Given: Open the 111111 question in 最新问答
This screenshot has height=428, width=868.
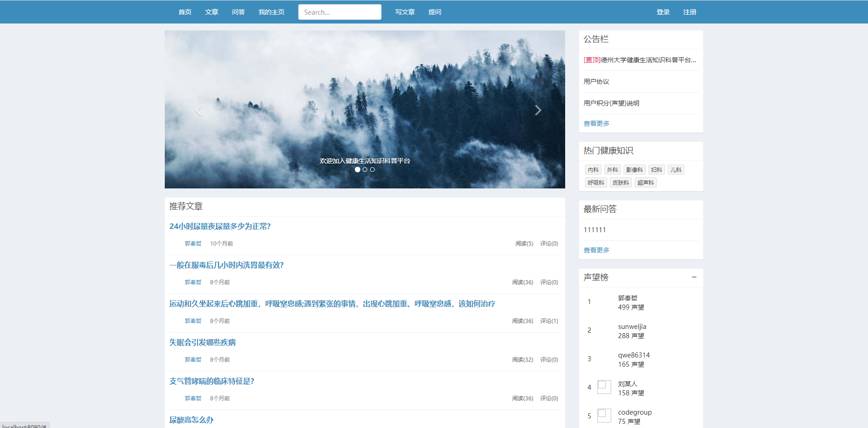Looking at the screenshot, I should (x=595, y=230).
